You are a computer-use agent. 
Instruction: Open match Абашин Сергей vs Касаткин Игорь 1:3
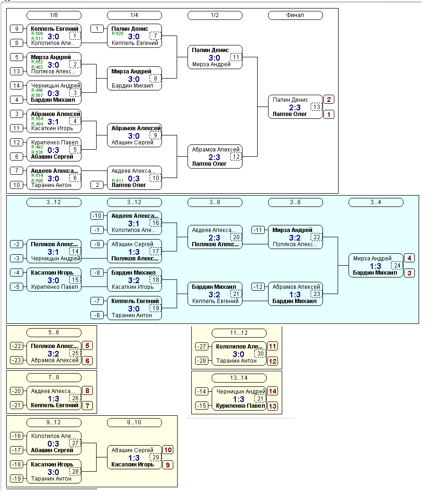click(x=134, y=457)
